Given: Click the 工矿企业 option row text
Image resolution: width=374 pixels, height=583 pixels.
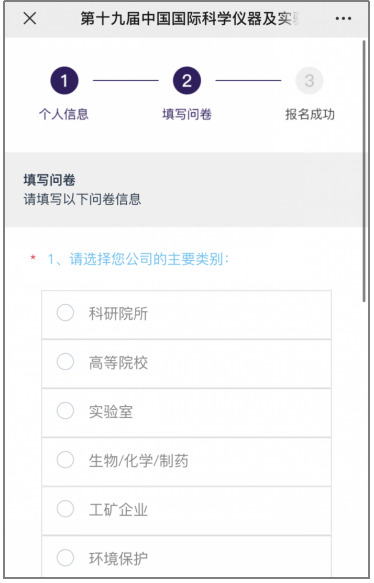Looking at the screenshot, I should pyautogui.click(x=118, y=510).
